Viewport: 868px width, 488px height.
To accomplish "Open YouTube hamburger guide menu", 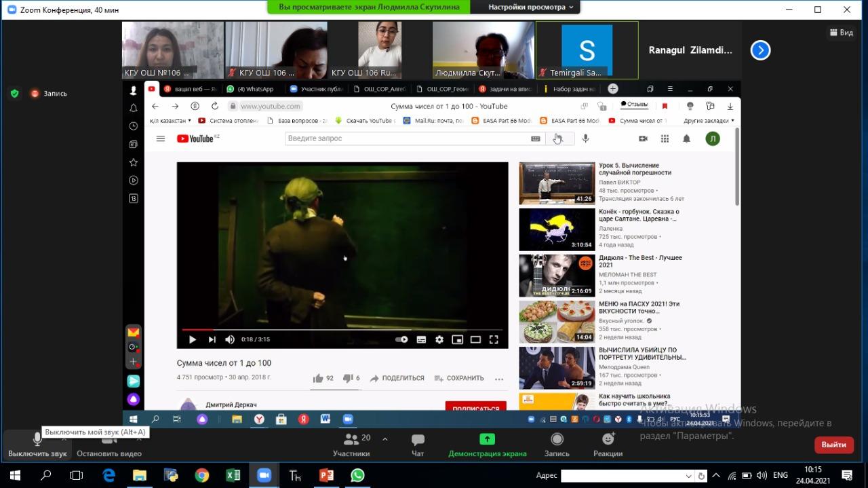I will [x=161, y=138].
